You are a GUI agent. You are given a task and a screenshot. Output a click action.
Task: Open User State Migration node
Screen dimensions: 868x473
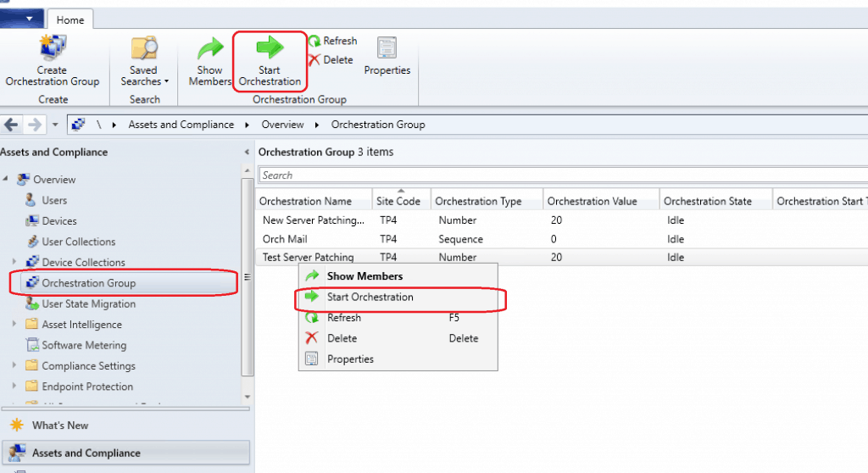click(x=88, y=304)
